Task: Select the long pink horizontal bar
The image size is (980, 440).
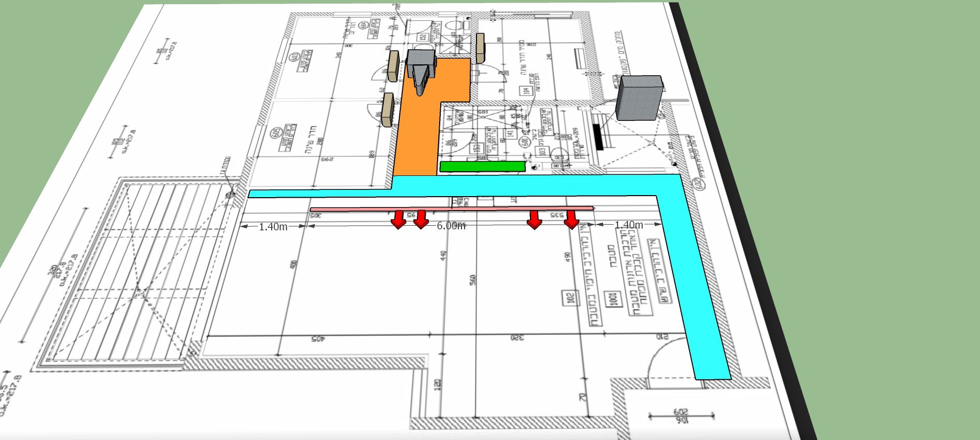Action: tap(451, 209)
